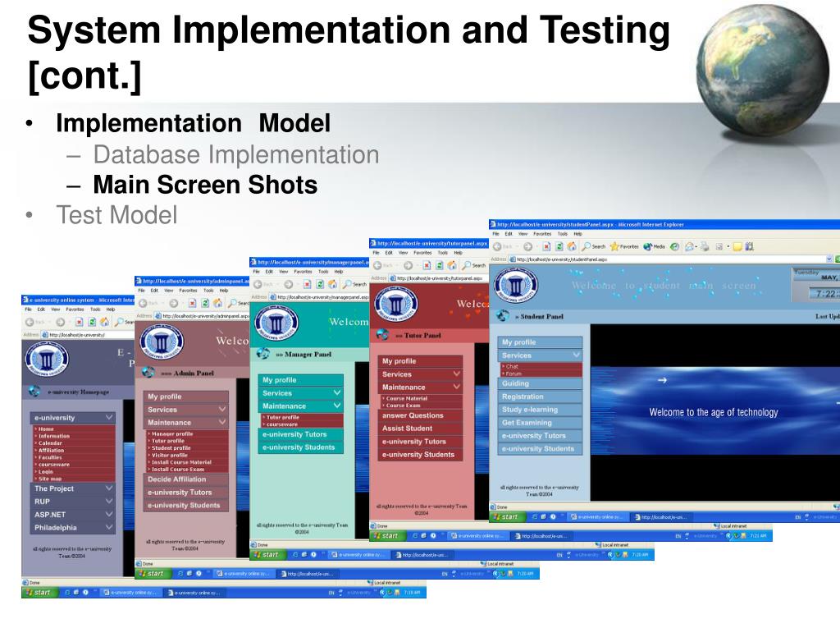Open the Favorites menu in the Student Panel browser

click(542, 234)
